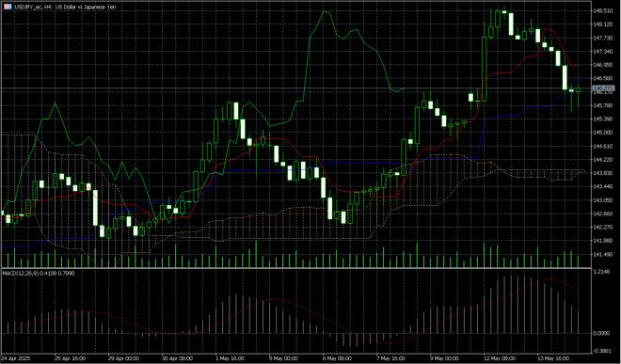Click the 141.490 price axis label
The image size is (621, 364).
603,254
